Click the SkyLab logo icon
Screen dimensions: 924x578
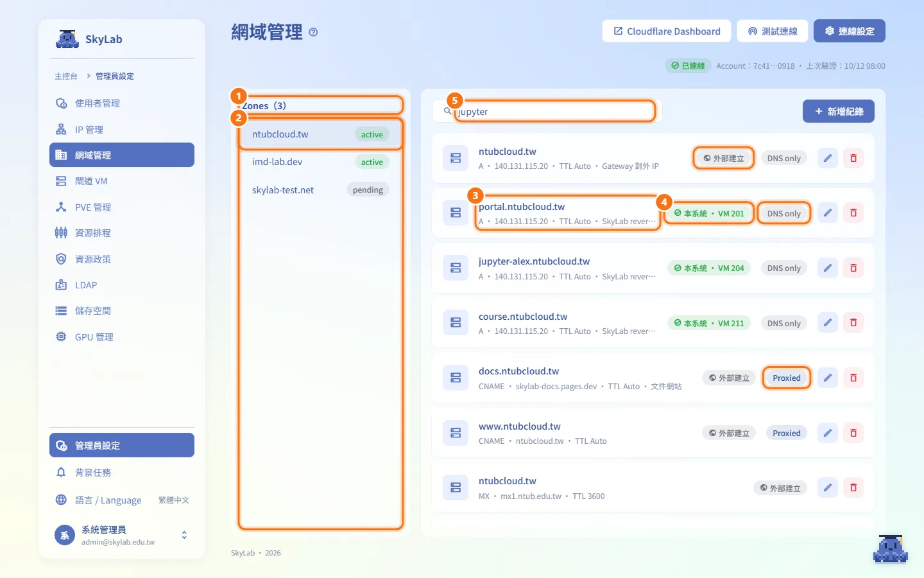click(67, 39)
